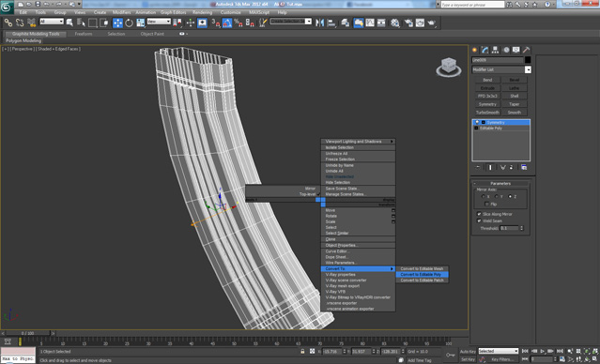Click the Select and Link tool icon
The height and width of the screenshot is (364, 600).
pyautogui.click(x=8, y=23)
